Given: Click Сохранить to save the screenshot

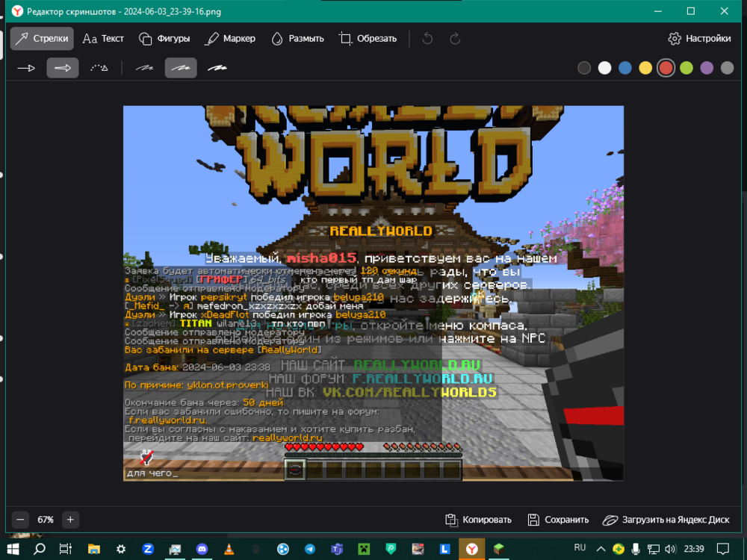Looking at the screenshot, I should click(x=558, y=520).
